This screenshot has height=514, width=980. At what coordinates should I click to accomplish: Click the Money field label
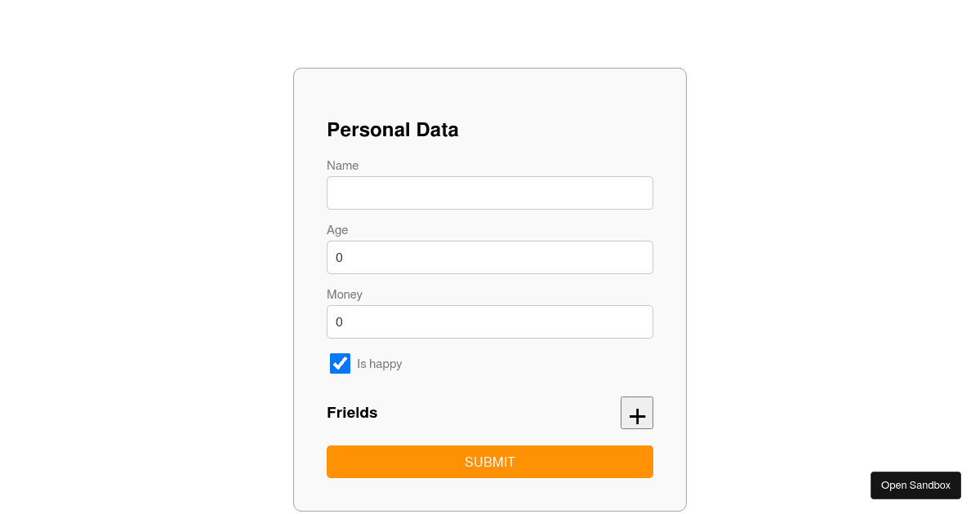click(x=345, y=295)
